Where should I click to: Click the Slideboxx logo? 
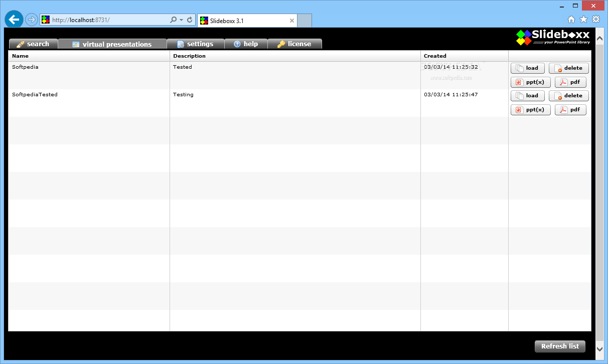point(553,37)
